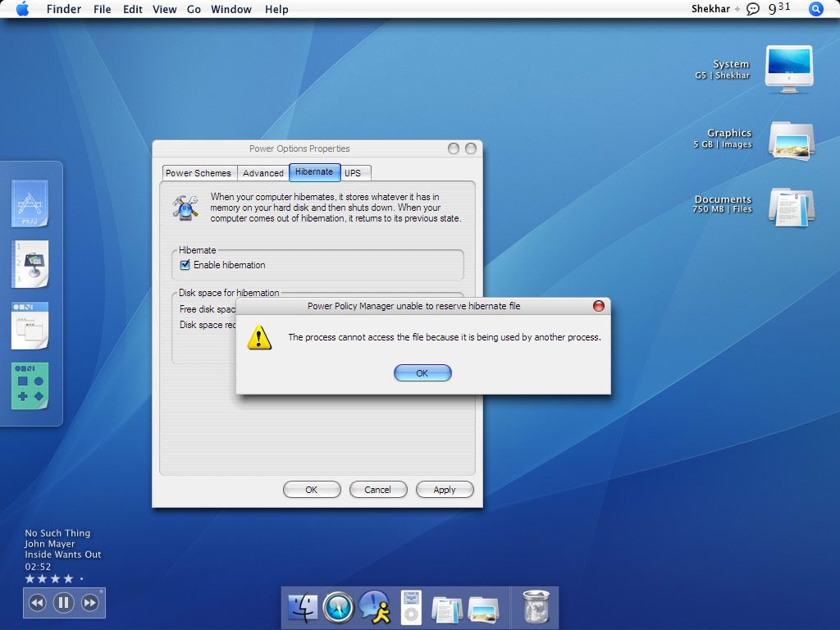840x630 pixels.
Task: Click Apply in Power Options Properties
Action: coord(445,489)
